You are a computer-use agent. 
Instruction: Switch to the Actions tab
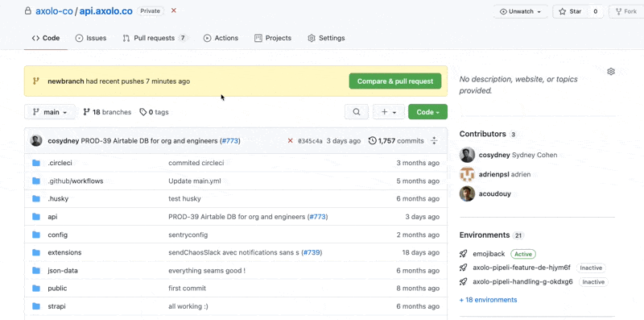(221, 38)
